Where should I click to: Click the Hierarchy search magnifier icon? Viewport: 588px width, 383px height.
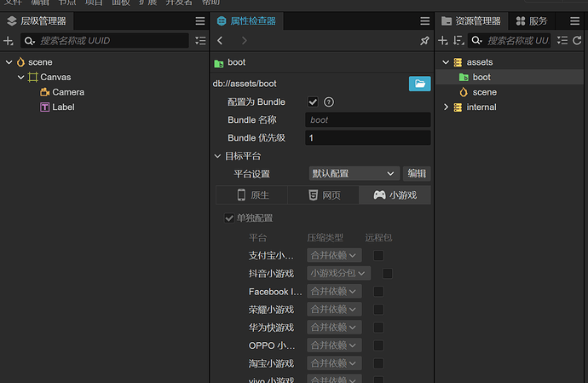29,41
